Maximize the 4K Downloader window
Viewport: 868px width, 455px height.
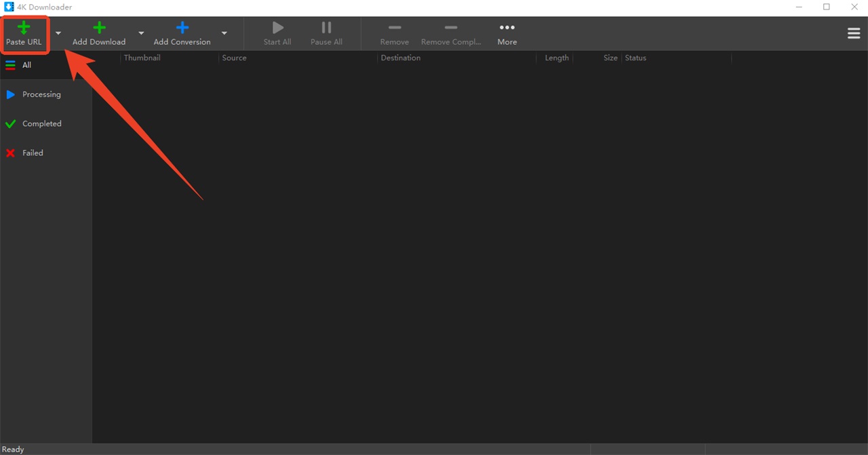[827, 7]
